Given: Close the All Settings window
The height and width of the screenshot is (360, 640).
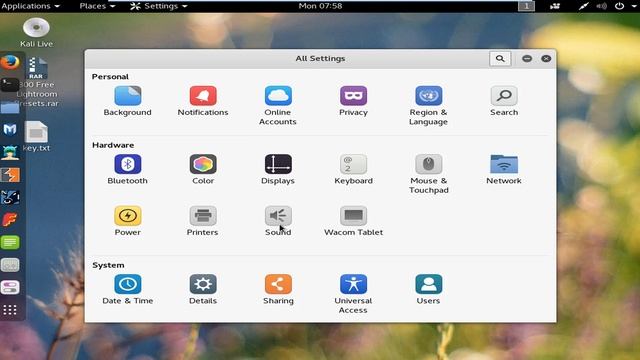Looking at the screenshot, I should 546,59.
